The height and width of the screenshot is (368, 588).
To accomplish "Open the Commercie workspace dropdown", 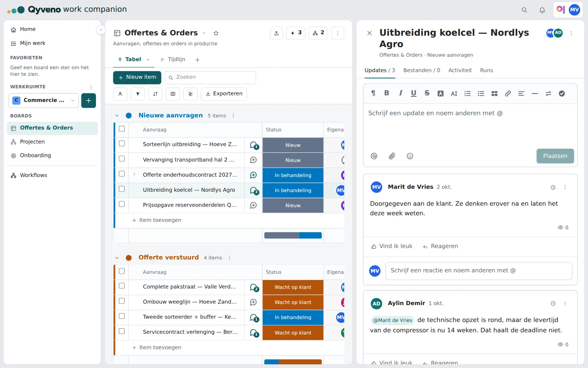I will click(x=44, y=100).
